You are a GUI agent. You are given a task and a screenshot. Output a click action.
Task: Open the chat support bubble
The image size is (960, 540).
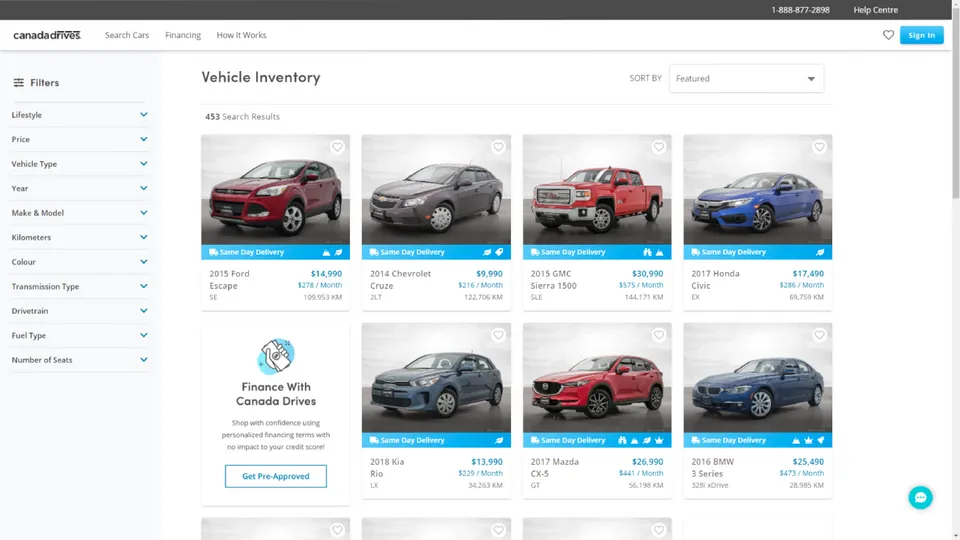(920, 498)
